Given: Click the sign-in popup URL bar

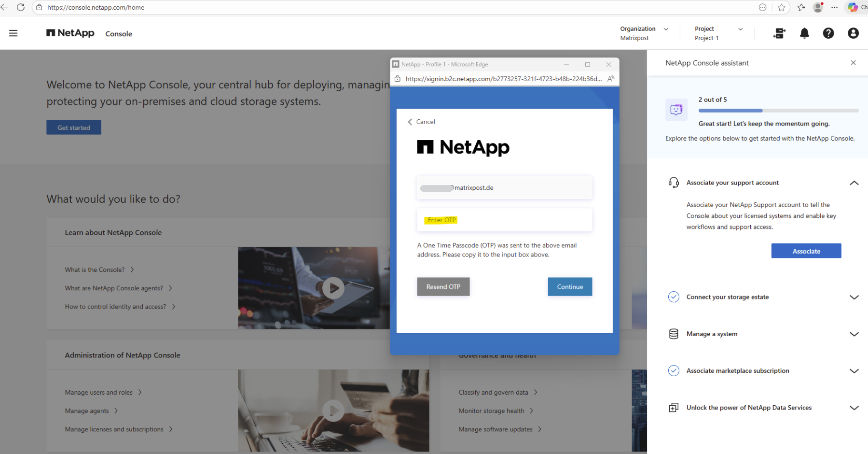Looking at the screenshot, I should click(x=503, y=79).
